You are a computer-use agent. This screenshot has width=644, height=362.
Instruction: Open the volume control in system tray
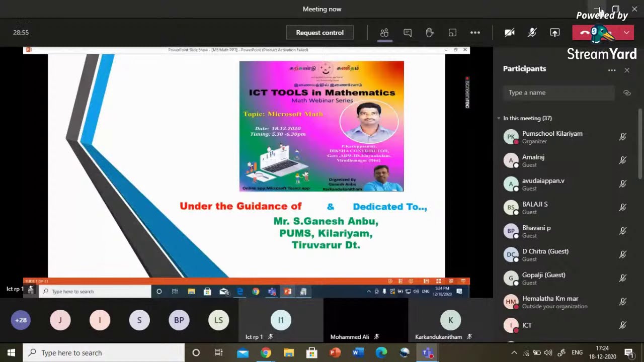(x=548, y=352)
